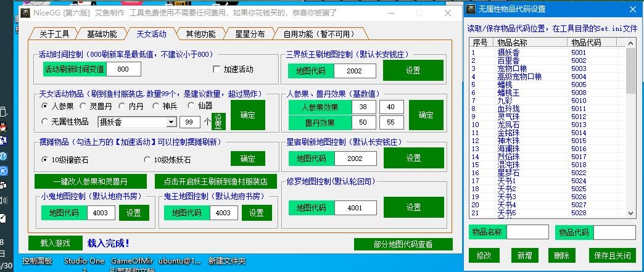Open 部分地图代码查看
The image size is (644, 272).
pyautogui.click(x=403, y=244)
